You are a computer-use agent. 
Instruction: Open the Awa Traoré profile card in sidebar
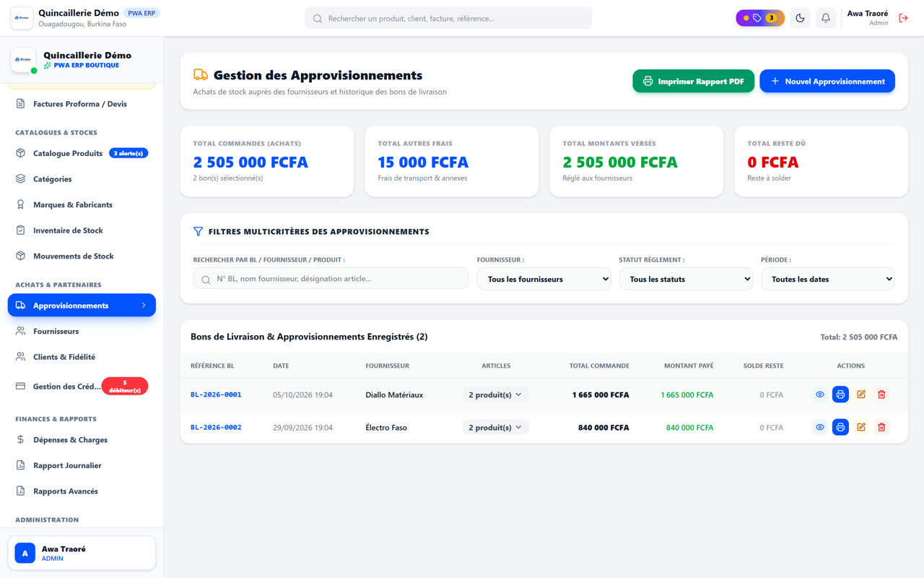pos(82,553)
